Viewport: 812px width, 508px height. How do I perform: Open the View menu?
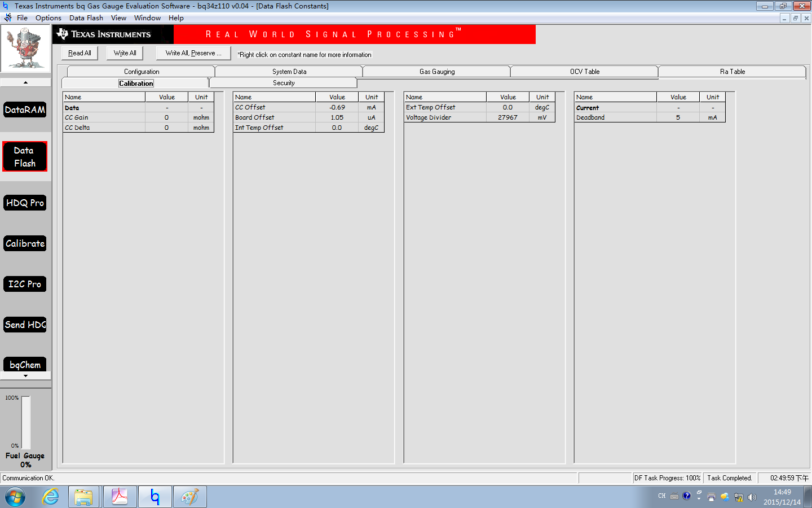point(118,18)
